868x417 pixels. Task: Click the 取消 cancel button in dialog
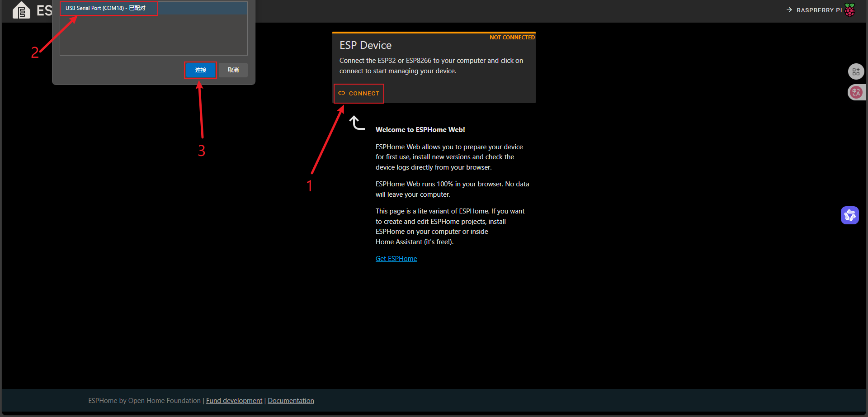tap(233, 70)
